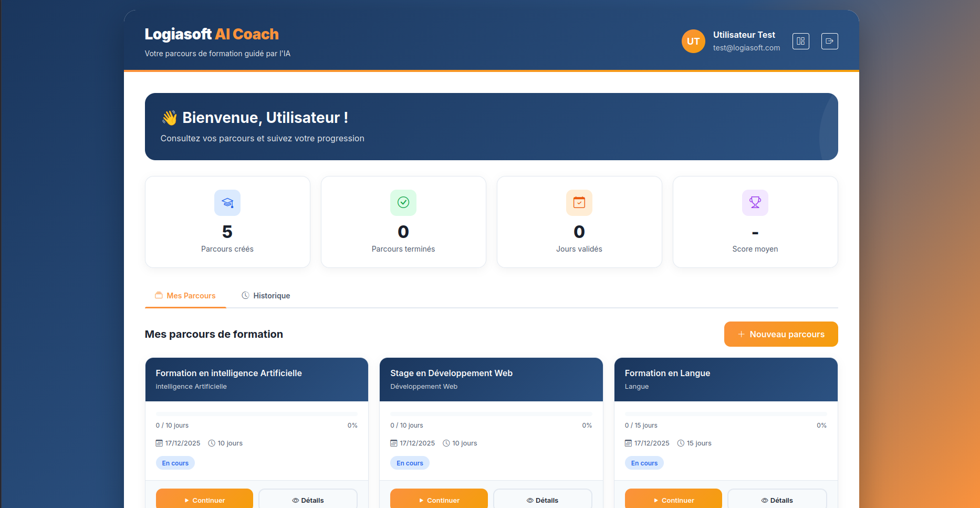Screen dimensions: 980x508
Task: Click the En cours status of Développement Web
Action: [410, 463]
